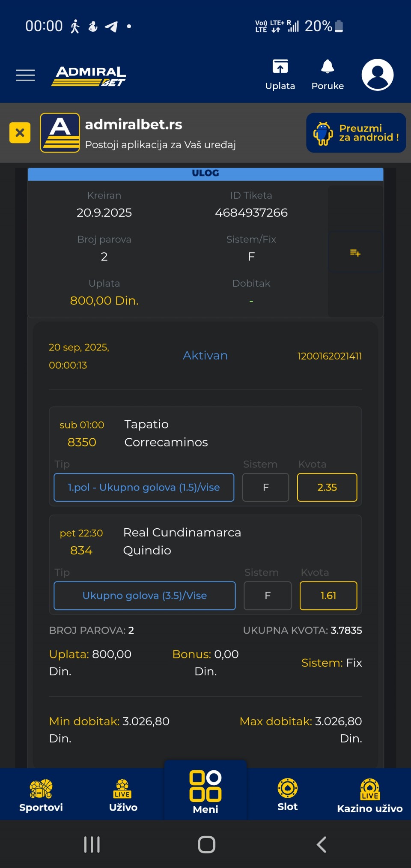Open Kazino uživo live casino
The image size is (411, 868).
pos(369,796)
